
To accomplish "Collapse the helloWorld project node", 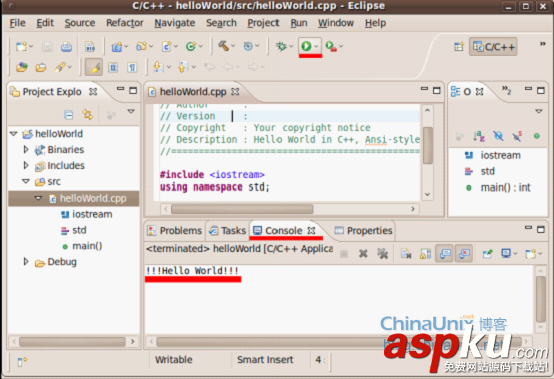I will coord(13,134).
